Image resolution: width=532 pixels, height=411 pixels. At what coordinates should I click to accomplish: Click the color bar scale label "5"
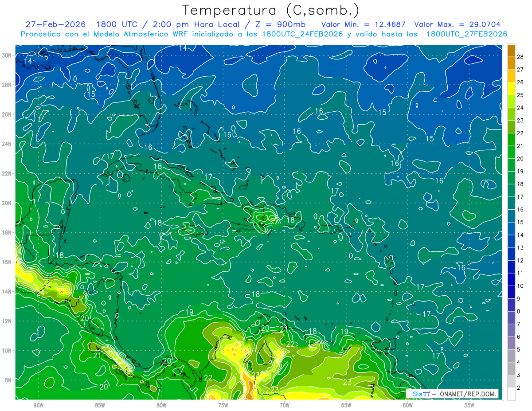pyautogui.click(x=519, y=350)
